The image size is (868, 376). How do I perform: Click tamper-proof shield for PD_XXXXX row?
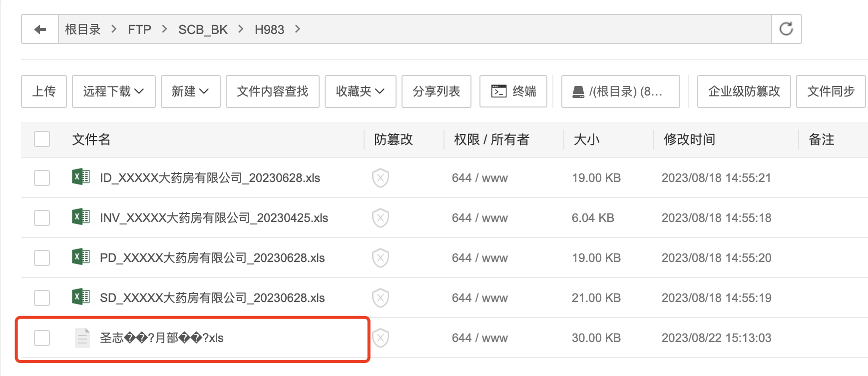[x=381, y=257]
